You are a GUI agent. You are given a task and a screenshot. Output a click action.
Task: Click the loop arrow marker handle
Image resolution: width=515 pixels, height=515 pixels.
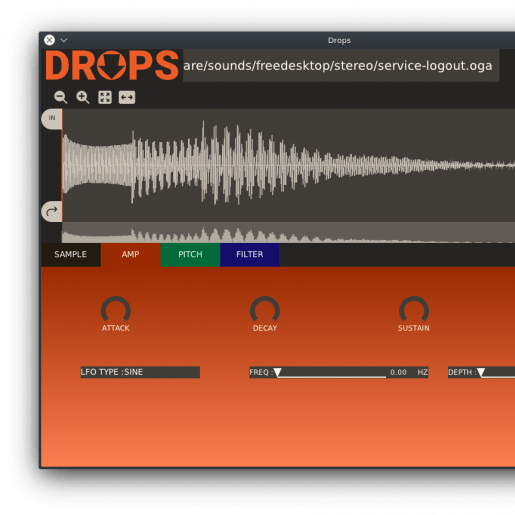[52, 211]
